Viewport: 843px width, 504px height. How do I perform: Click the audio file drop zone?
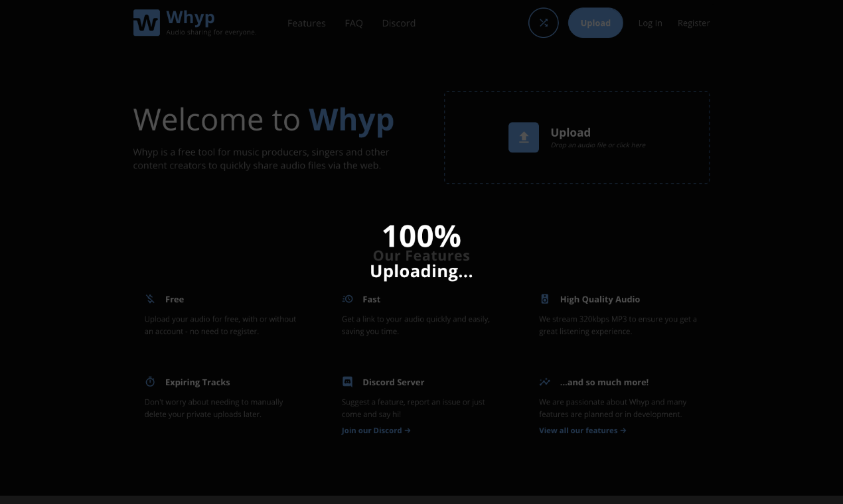576,137
